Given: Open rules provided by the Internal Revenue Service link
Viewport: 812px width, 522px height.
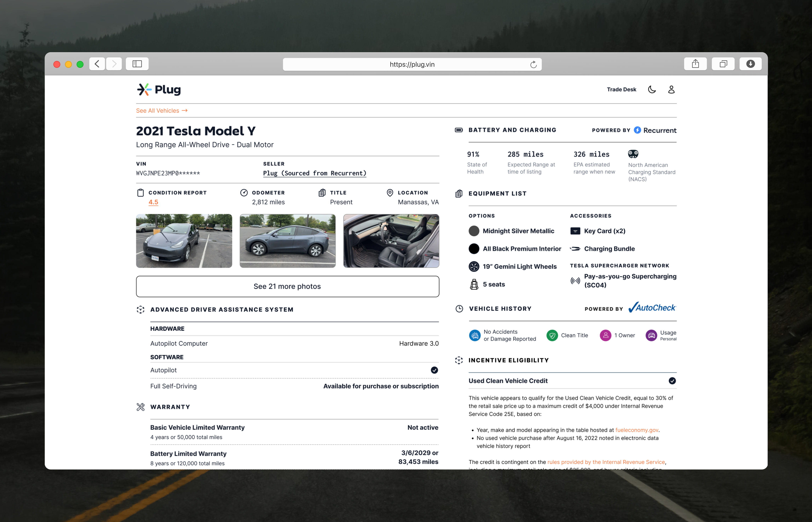Looking at the screenshot, I should coord(606,462).
